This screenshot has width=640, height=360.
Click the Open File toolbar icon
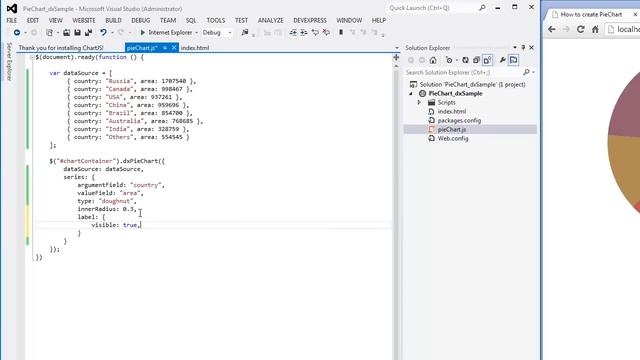[x=67, y=32]
